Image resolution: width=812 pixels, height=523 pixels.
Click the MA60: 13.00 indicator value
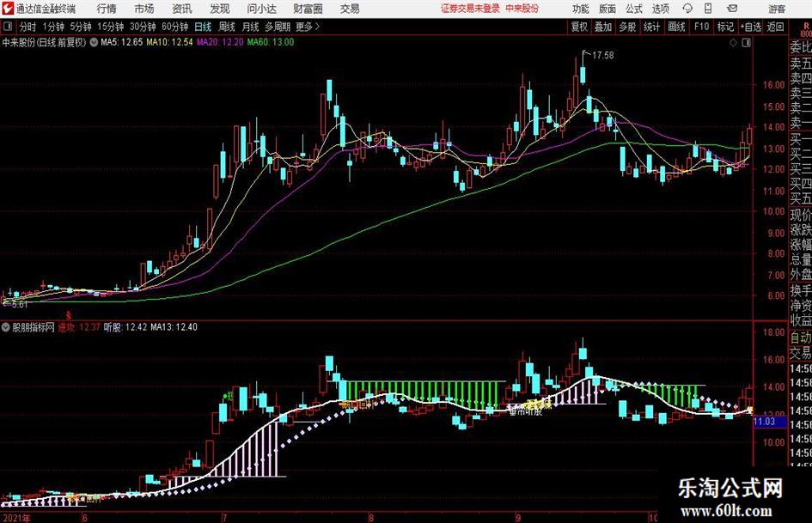point(271,42)
